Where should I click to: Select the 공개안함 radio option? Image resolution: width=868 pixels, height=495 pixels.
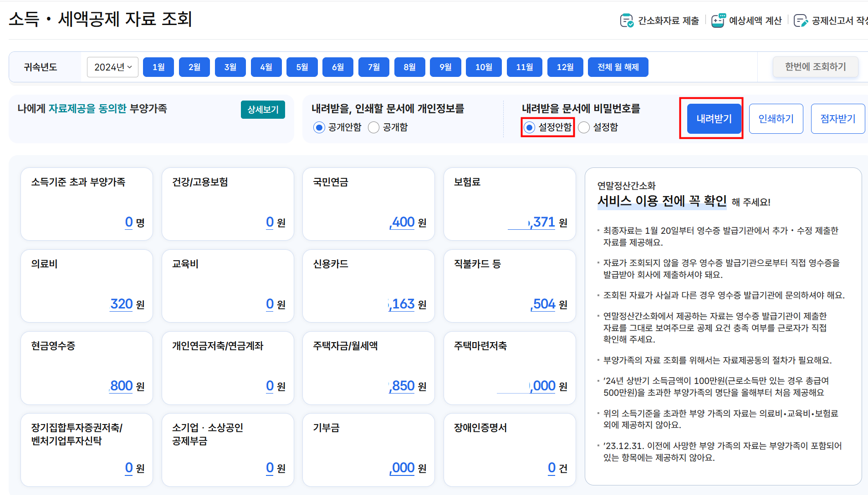[319, 127]
